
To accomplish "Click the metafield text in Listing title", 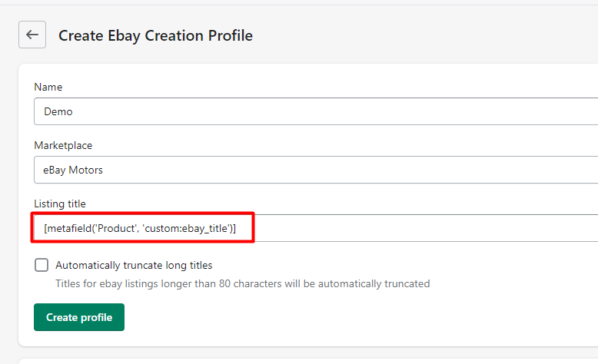I will 71,228.
